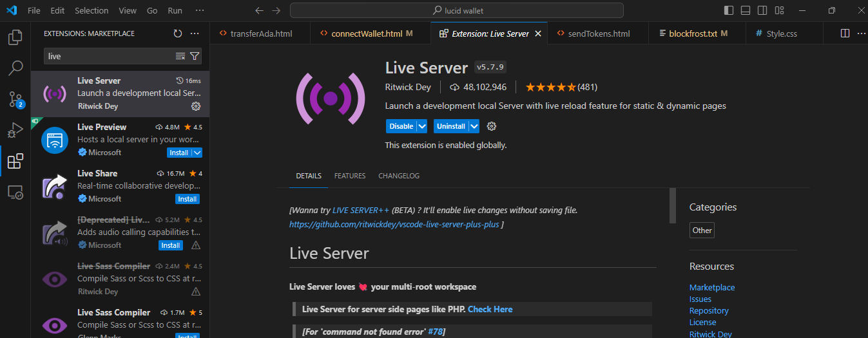Click the VS Code logo in title bar
This screenshot has height=338, width=868.
[x=12, y=10]
